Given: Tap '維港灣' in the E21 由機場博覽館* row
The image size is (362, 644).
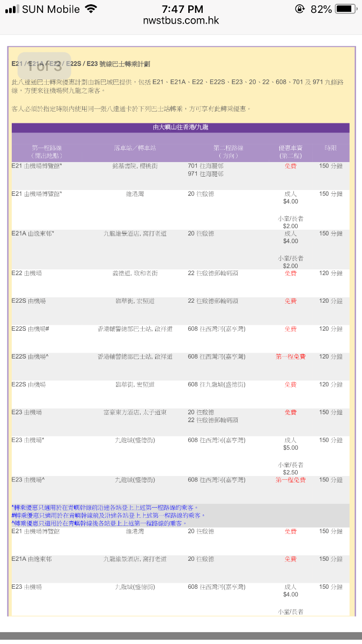Looking at the screenshot, I should [x=135, y=194].
